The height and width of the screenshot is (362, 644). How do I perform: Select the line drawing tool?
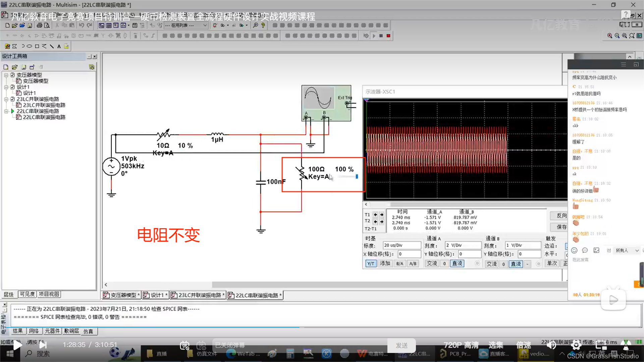[52, 46]
